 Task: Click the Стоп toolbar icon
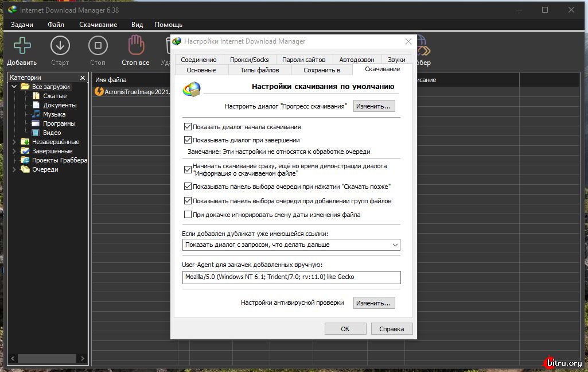tap(98, 45)
